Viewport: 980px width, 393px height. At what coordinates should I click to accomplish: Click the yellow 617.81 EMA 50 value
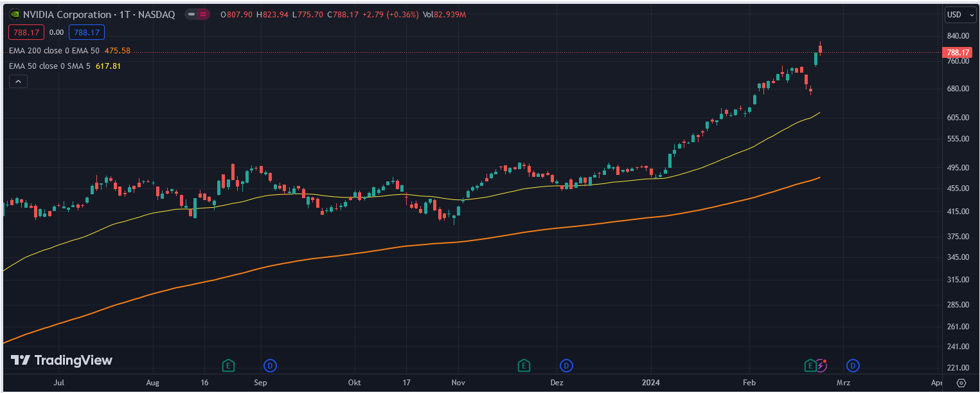click(x=108, y=66)
